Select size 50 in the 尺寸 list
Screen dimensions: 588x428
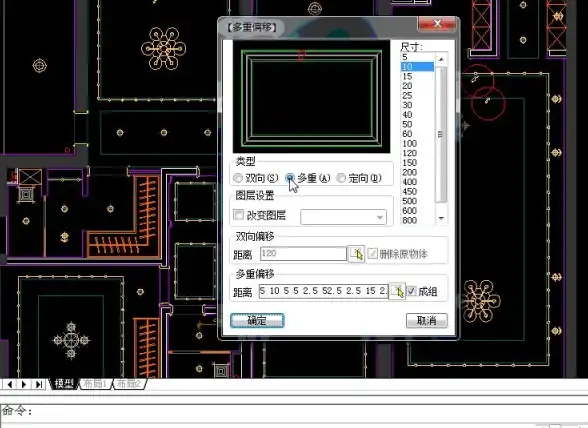point(417,124)
